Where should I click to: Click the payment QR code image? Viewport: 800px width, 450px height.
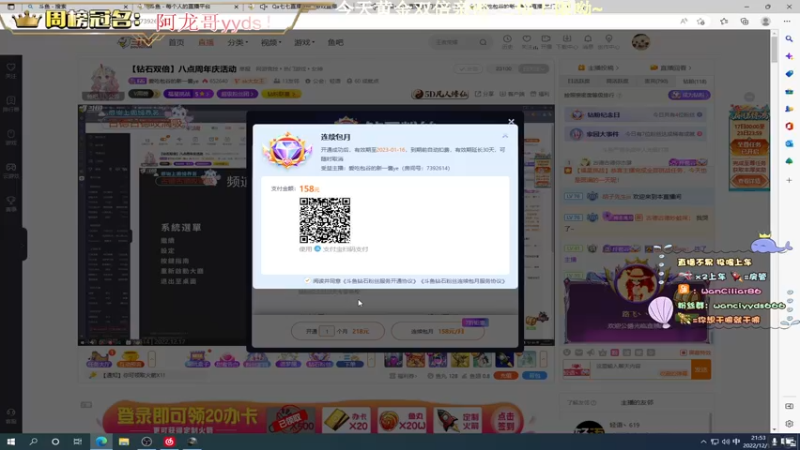(x=324, y=220)
